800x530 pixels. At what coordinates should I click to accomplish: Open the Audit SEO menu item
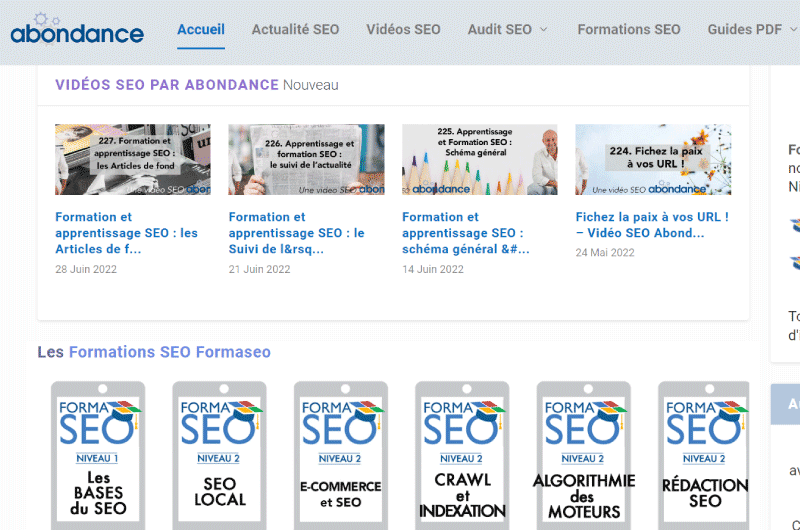(500, 30)
